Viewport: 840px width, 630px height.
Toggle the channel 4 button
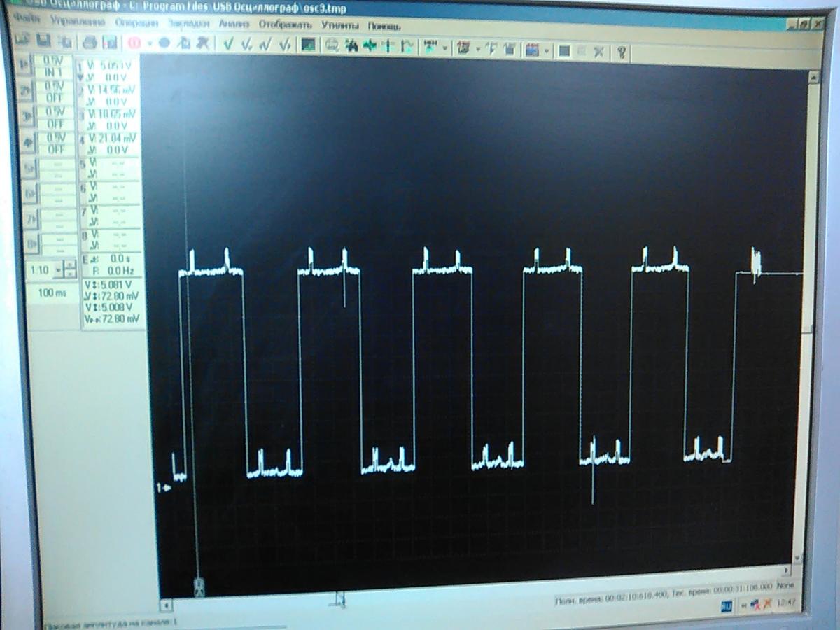pos(27,142)
